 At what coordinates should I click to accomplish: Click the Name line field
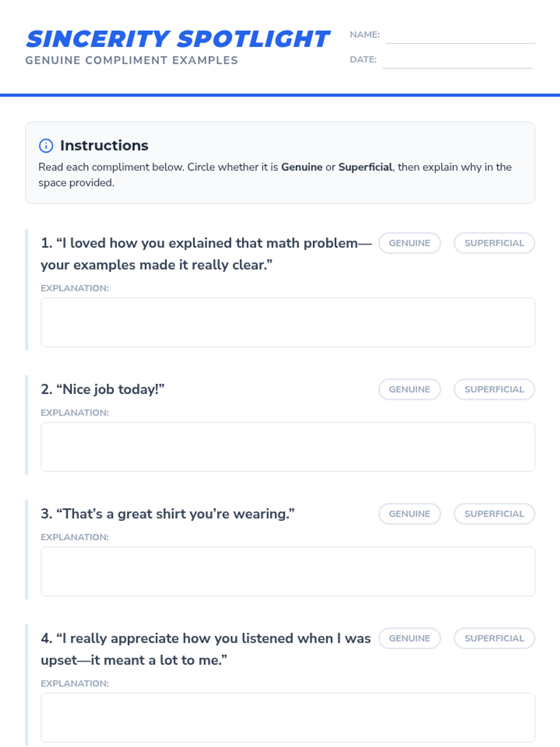(x=460, y=36)
